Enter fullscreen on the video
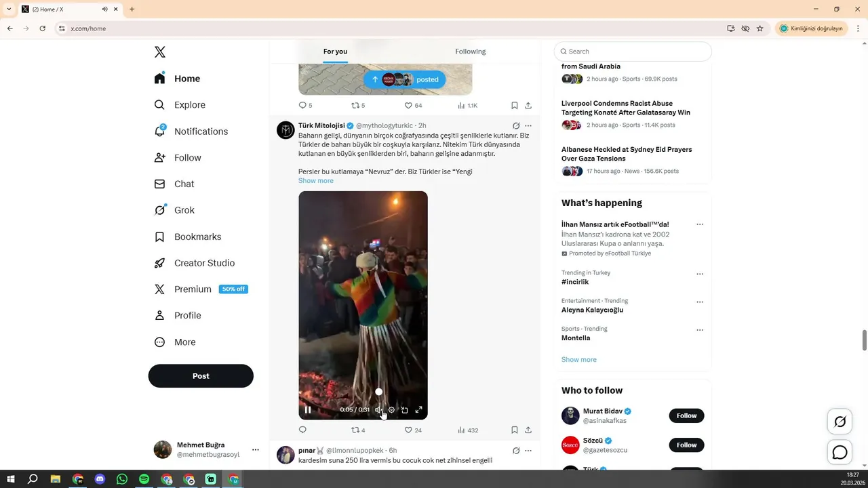 tap(418, 409)
